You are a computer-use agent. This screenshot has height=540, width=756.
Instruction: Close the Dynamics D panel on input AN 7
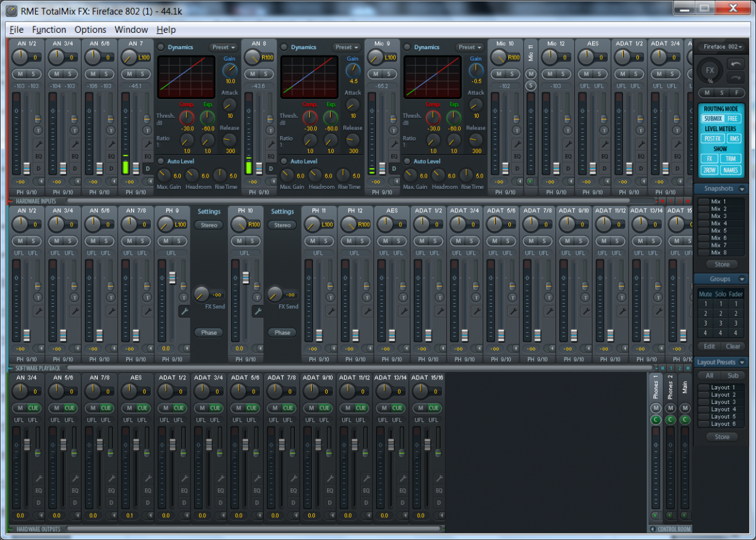click(x=149, y=168)
